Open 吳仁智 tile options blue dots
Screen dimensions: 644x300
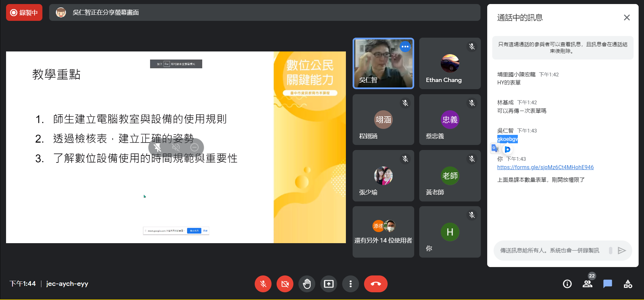[x=405, y=47]
